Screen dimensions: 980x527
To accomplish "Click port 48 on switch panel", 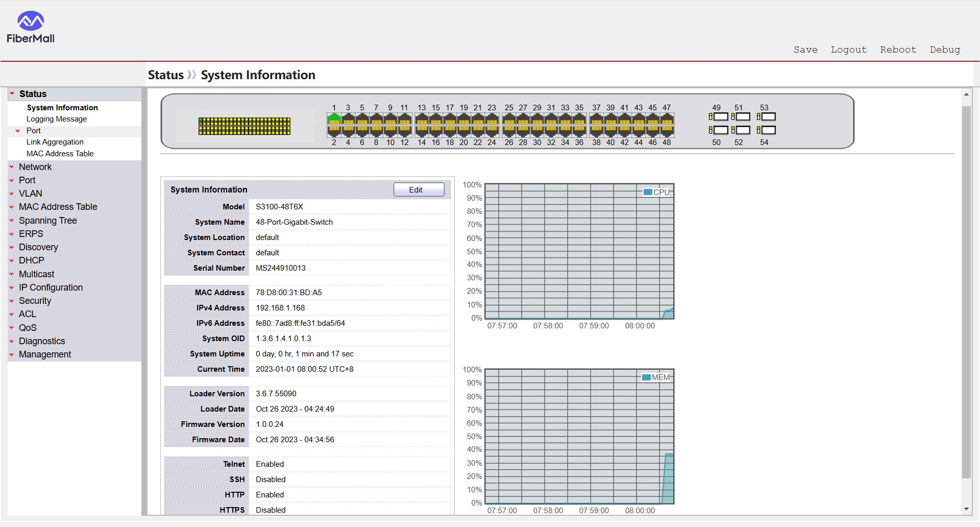I will [x=667, y=131].
